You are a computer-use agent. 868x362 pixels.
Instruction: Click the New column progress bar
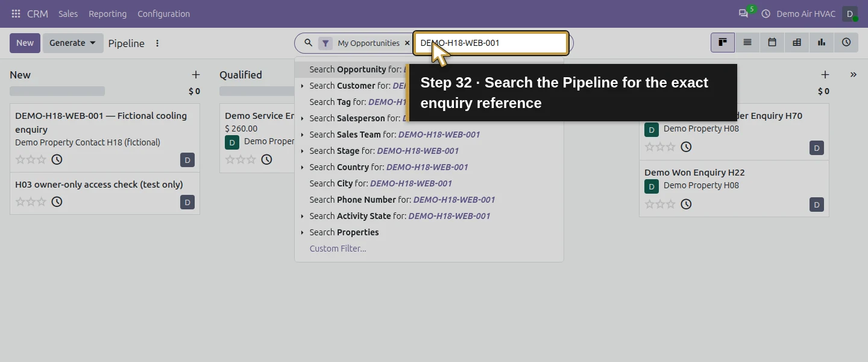57,91
